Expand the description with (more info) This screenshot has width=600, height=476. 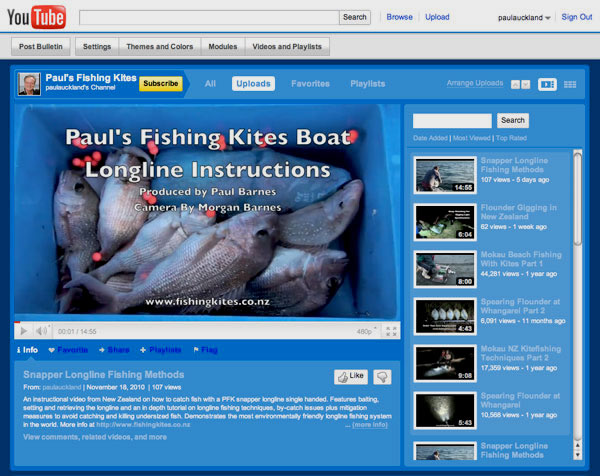(370, 425)
